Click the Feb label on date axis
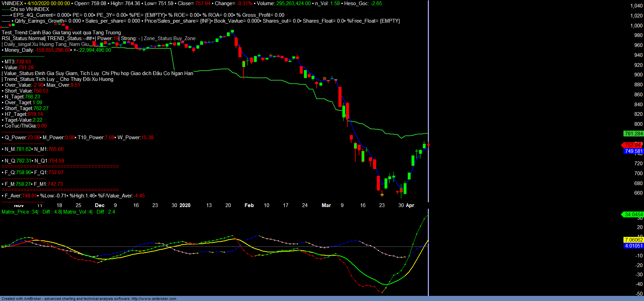The width and height of the screenshot is (644, 301). 249,205
